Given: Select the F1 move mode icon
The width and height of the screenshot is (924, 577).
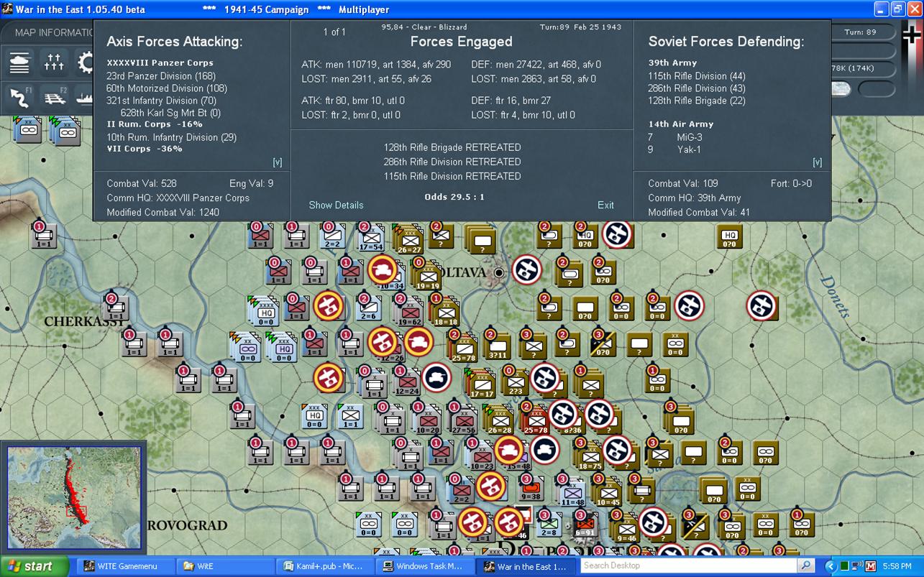Looking at the screenshot, I should point(20,97).
